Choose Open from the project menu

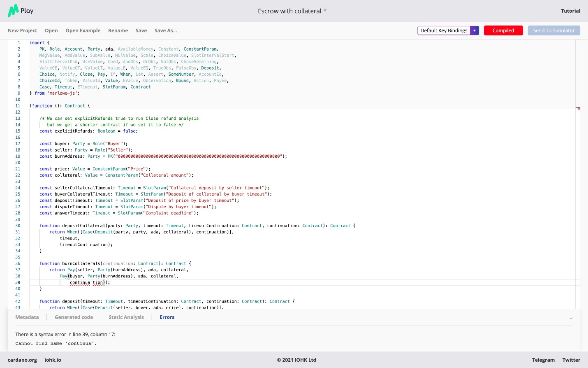tap(51, 30)
